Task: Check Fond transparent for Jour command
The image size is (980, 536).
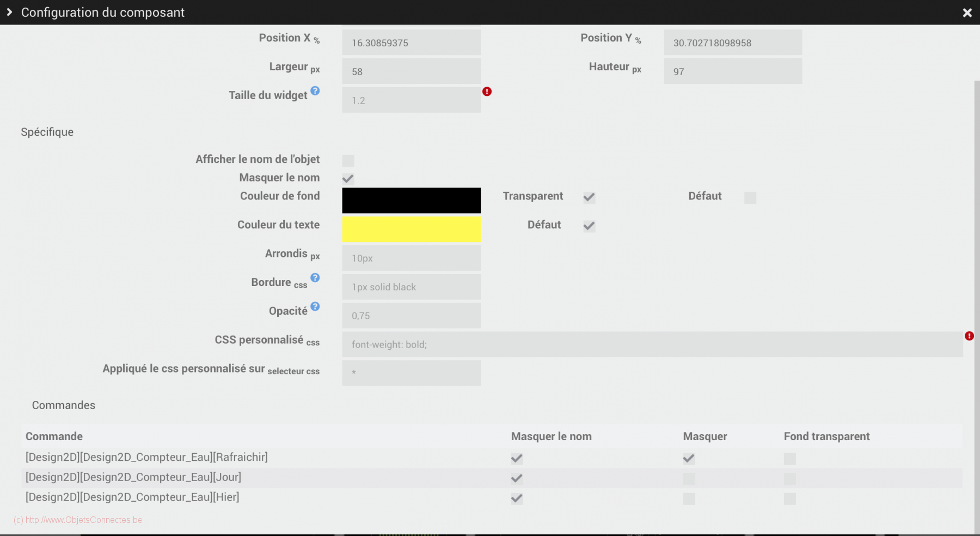Action: click(x=789, y=479)
